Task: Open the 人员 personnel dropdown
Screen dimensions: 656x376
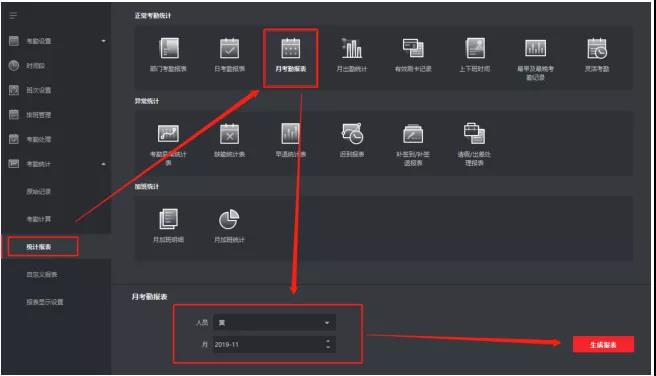Action: (x=274, y=323)
